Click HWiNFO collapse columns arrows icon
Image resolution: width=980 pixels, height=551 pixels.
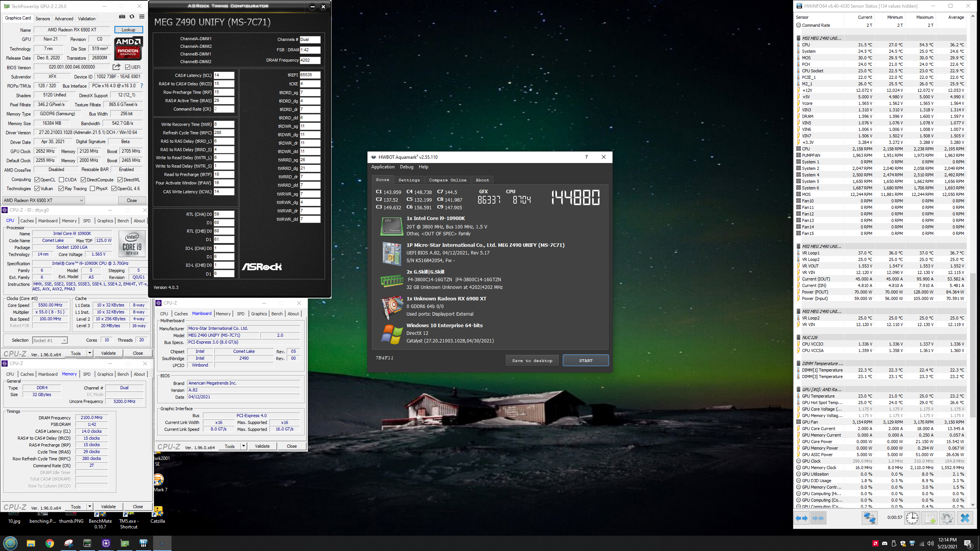[x=818, y=518]
